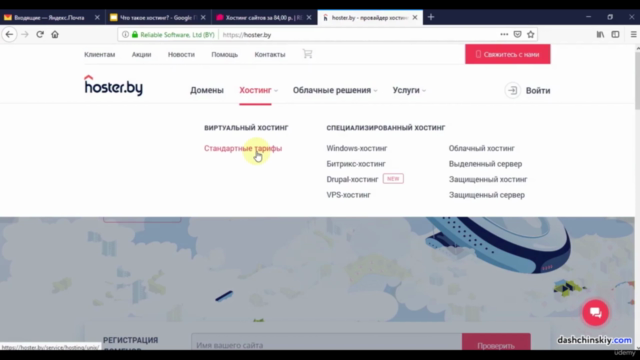
Task: Open Новости in top menu
Action: (x=181, y=54)
